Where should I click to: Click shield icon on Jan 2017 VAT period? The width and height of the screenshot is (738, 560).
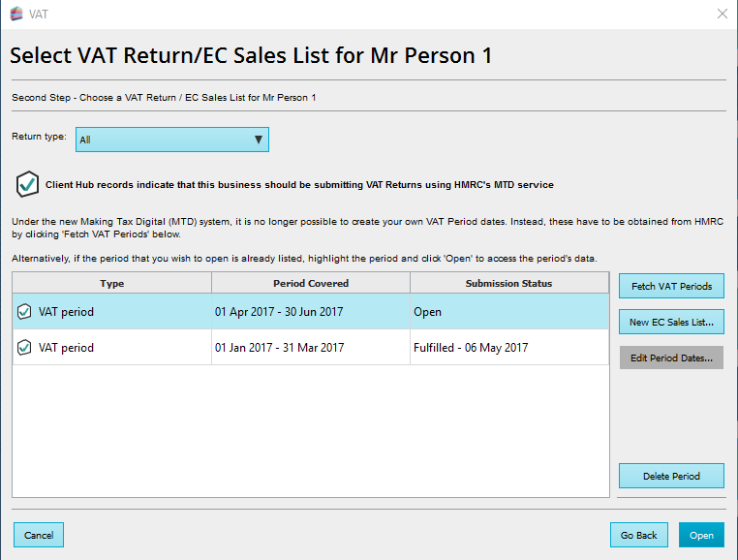tap(24, 347)
